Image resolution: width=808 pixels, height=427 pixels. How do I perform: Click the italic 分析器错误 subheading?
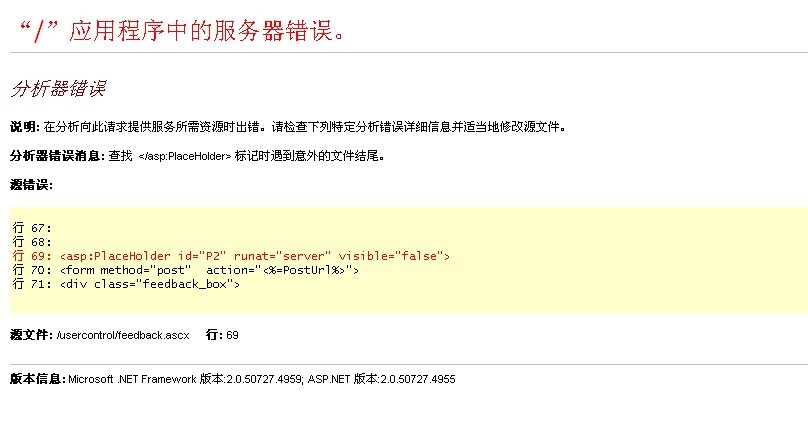point(57,89)
